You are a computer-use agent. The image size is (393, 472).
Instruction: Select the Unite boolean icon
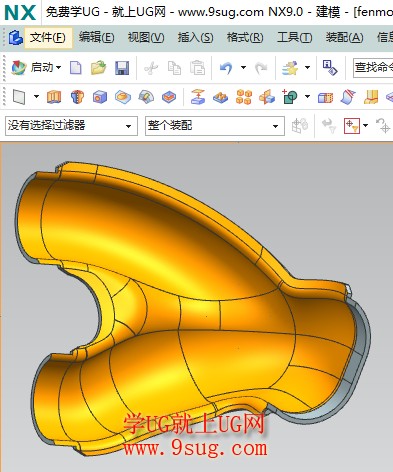[x=290, y=97]
